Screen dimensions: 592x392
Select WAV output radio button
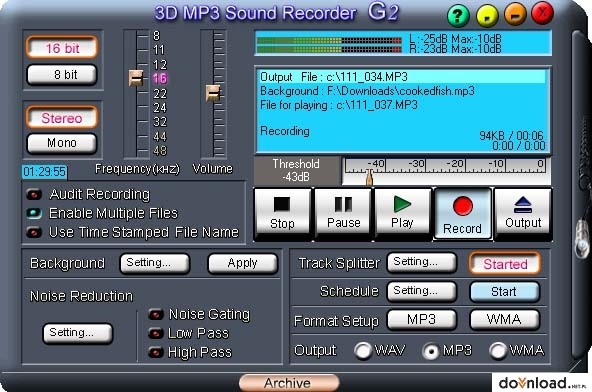363,350
